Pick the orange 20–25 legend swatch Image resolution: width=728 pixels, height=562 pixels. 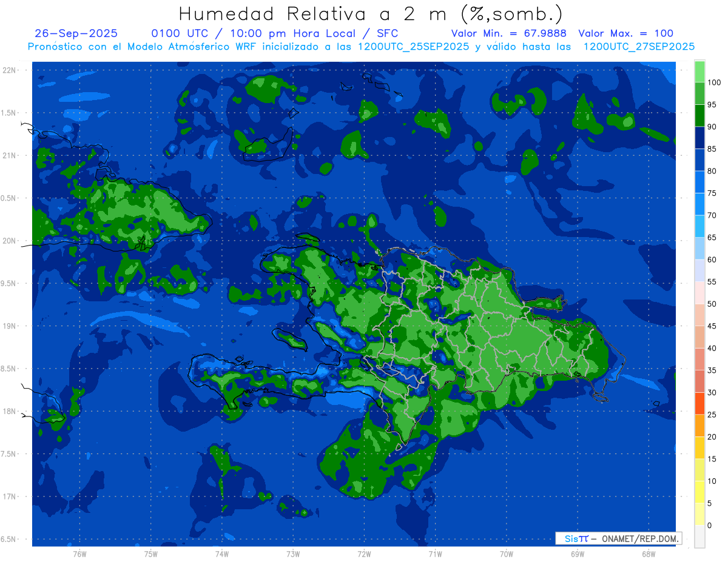(699, 426)
